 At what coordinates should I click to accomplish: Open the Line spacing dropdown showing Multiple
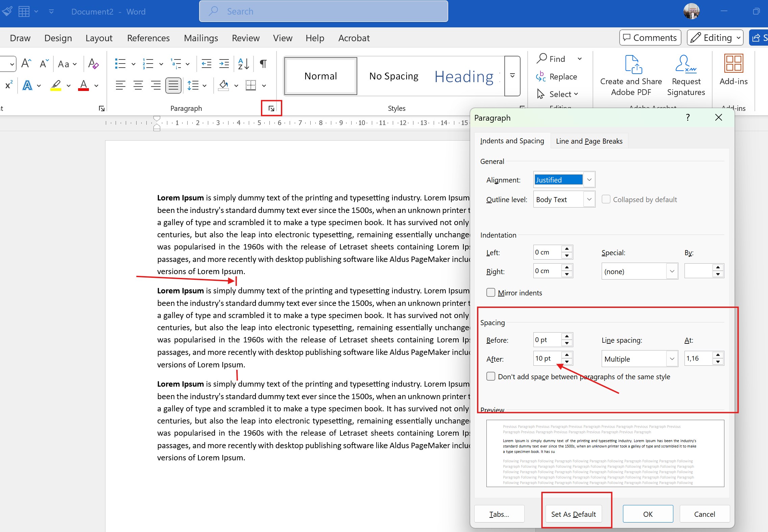672,358
